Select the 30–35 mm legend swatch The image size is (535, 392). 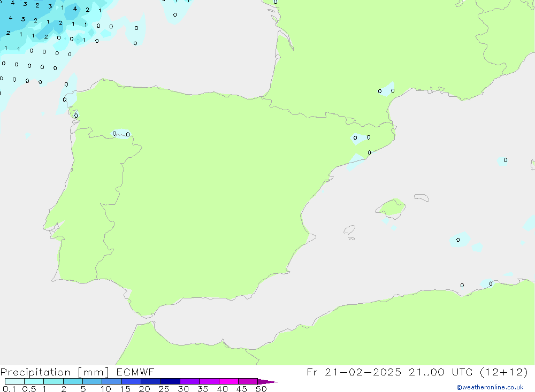(190, 381)
